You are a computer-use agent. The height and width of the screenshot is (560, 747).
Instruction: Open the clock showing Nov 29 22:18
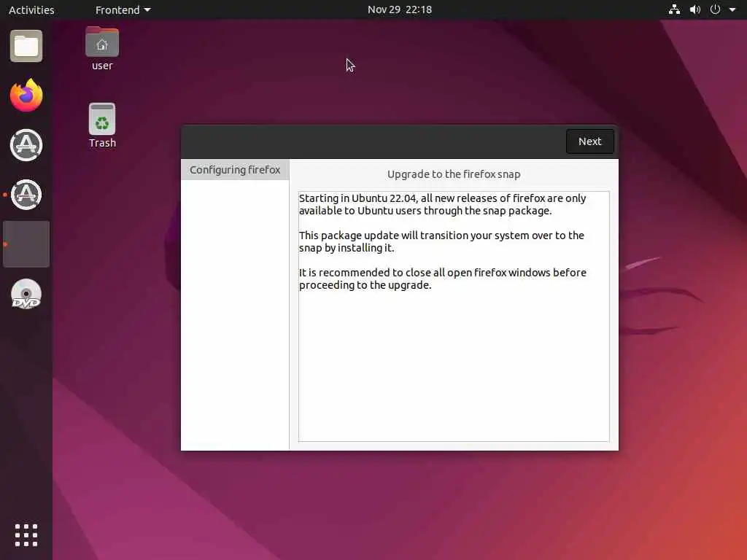pos(400,10)
